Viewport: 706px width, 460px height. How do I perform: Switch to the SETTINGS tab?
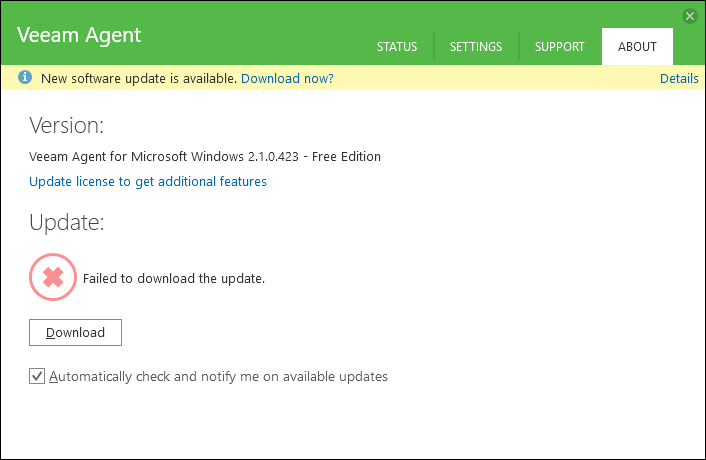point(475,46)
